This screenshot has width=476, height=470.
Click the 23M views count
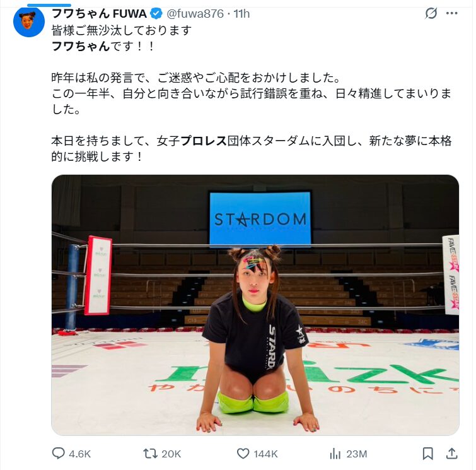[357, 454]
